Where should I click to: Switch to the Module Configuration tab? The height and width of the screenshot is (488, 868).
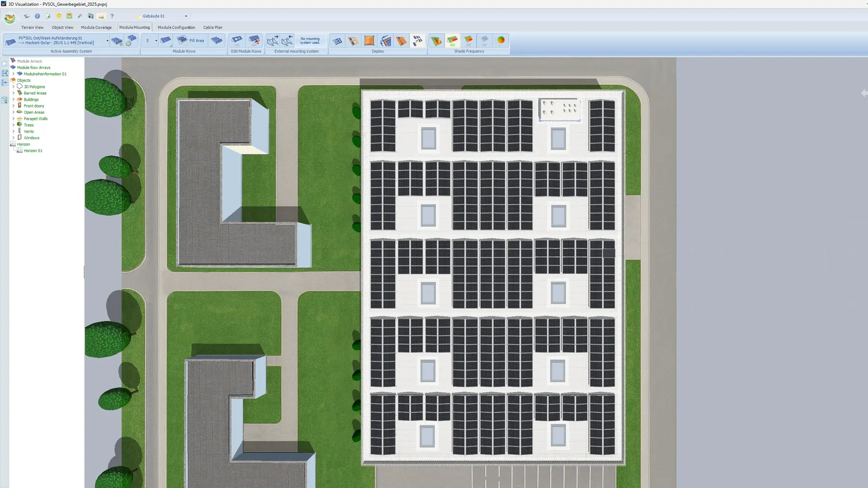[176, 27]
